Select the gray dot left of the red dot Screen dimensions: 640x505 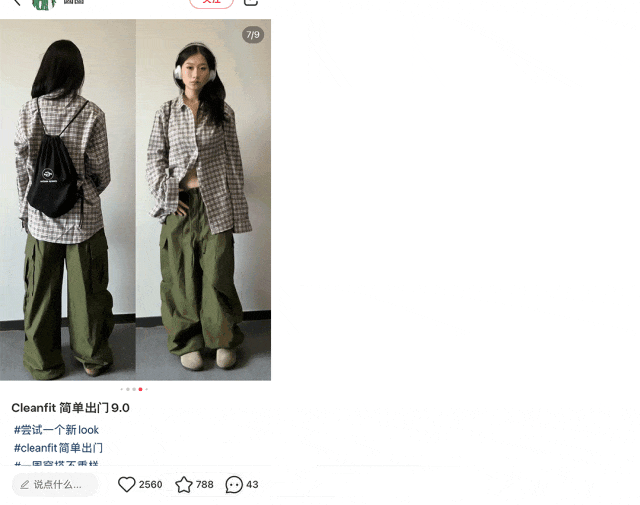click(x=134, y=389)
